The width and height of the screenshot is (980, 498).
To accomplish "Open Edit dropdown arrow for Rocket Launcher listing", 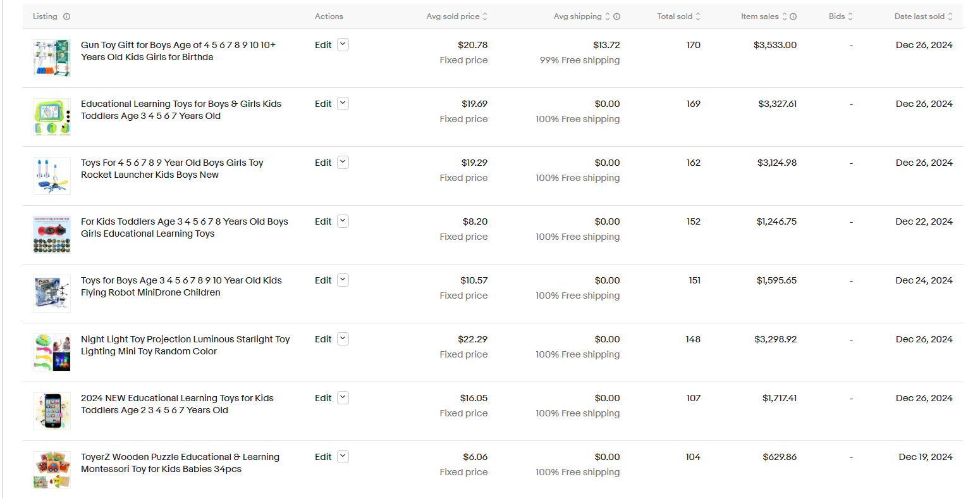I will click(343, 163).
